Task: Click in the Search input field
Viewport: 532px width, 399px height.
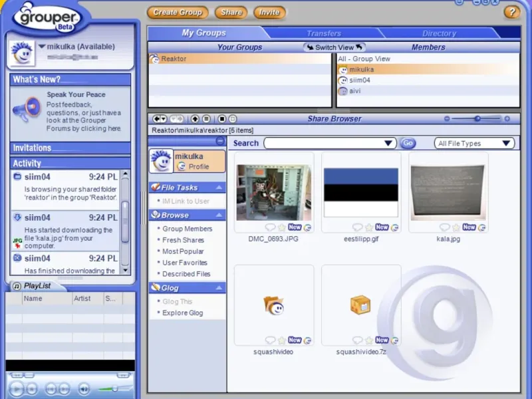Action: 324,143
